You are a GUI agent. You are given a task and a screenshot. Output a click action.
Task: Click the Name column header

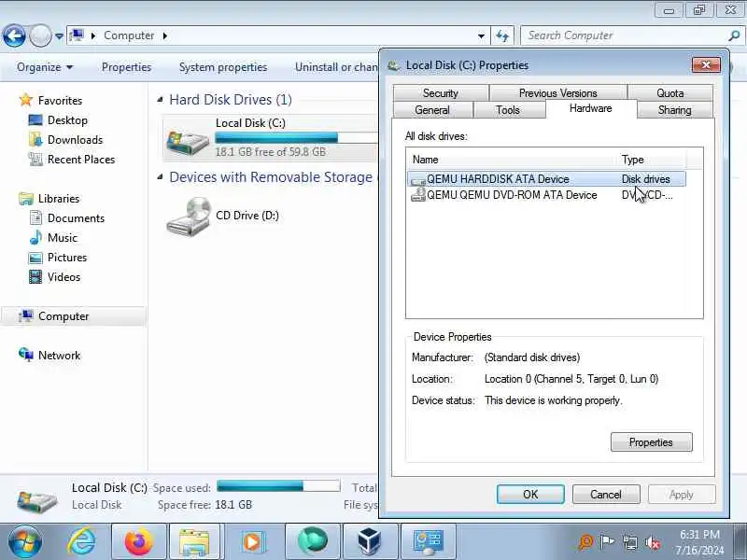(x=512, y=160)
